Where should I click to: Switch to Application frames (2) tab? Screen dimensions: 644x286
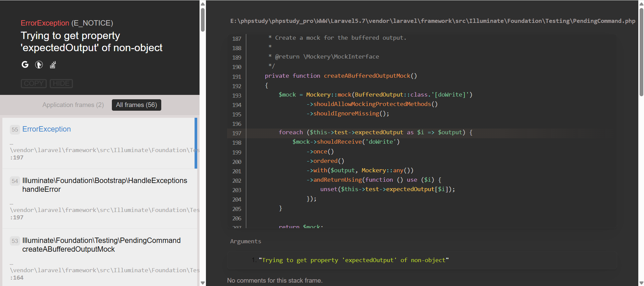coord(73,105)
